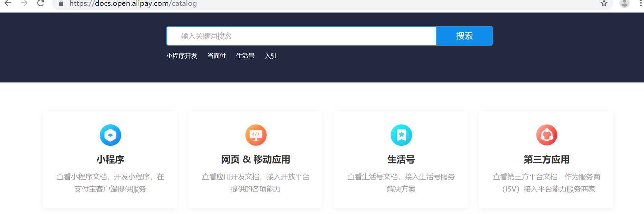Open the 生活号 card title
644x214 pixels.
(401, 159)
